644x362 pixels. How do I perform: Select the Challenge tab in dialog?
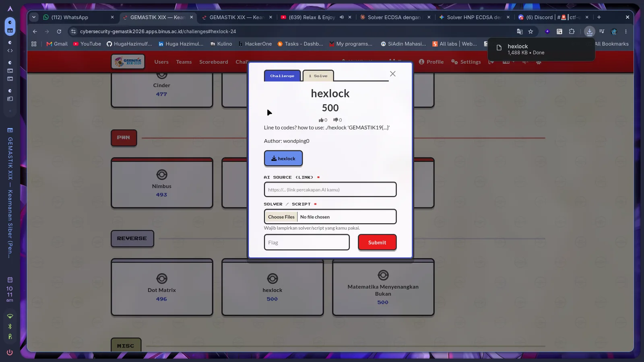[x=282, y=76]
